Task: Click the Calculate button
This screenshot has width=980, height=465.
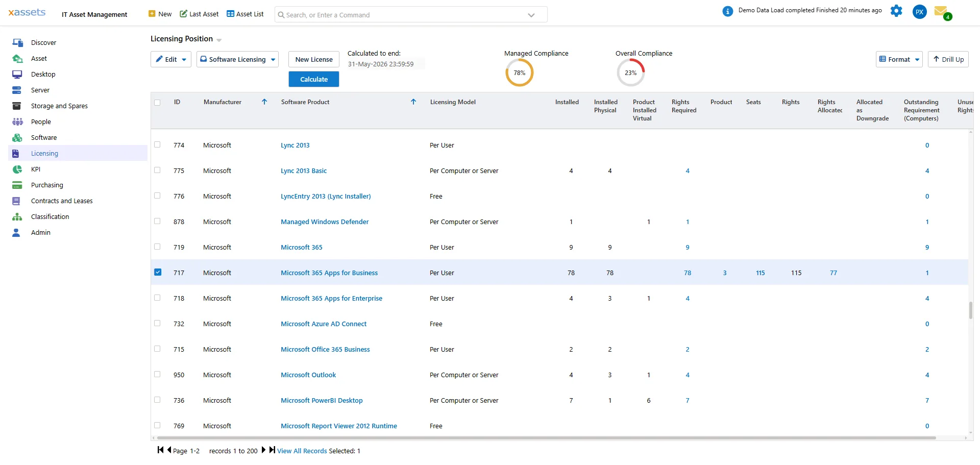Action: (314, 79)
